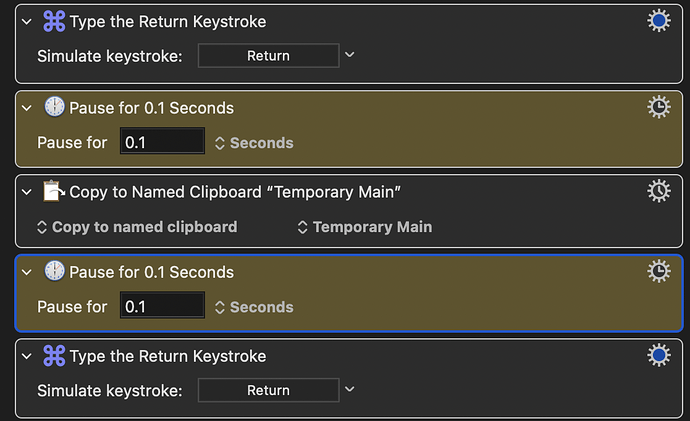The height and width of the screenshot is (421, 690).
Task: Click Return keystroke field in last action
Action: pyautogui.click(x=268, y=390)
